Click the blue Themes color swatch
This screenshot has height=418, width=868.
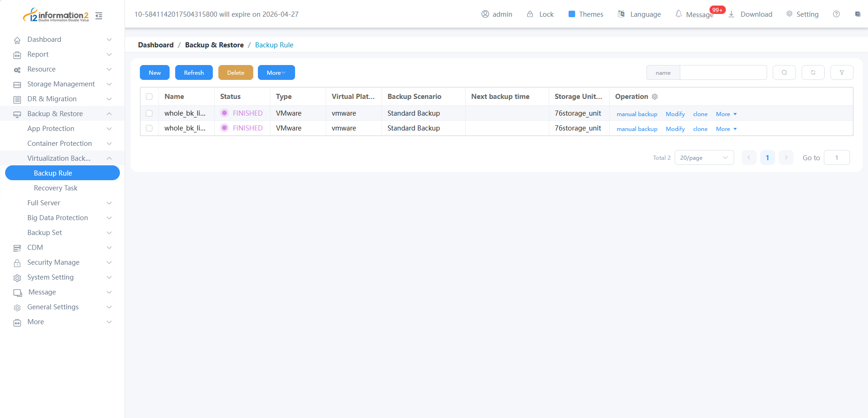(x=572, y=14)
